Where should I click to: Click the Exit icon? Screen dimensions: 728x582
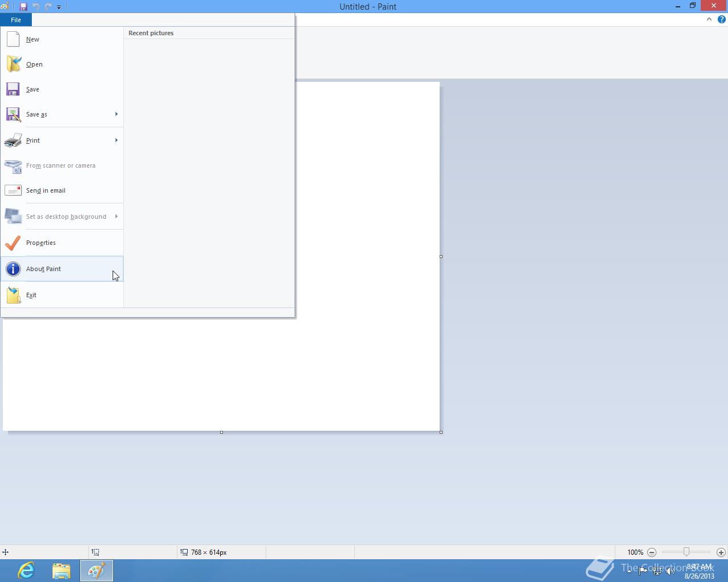[x=13, y=295]
